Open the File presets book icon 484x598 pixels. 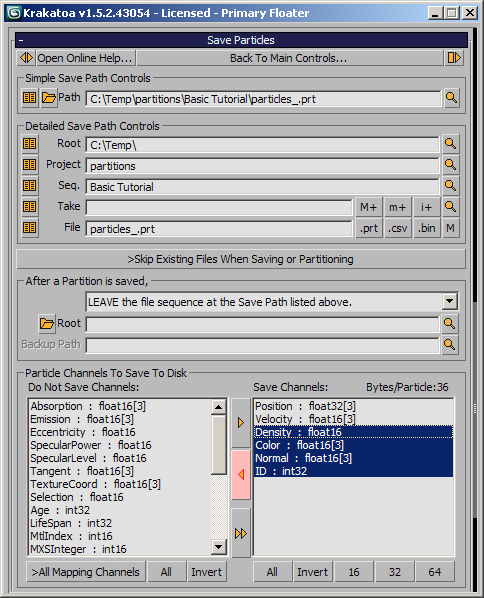(x=30, y=228)
